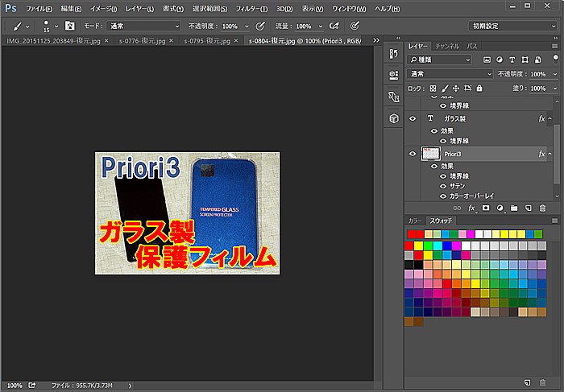The width and height of the screenshot is (564, 392).
Task: Toggle layer filtering on/off switch
Action: tap(555, 59)
